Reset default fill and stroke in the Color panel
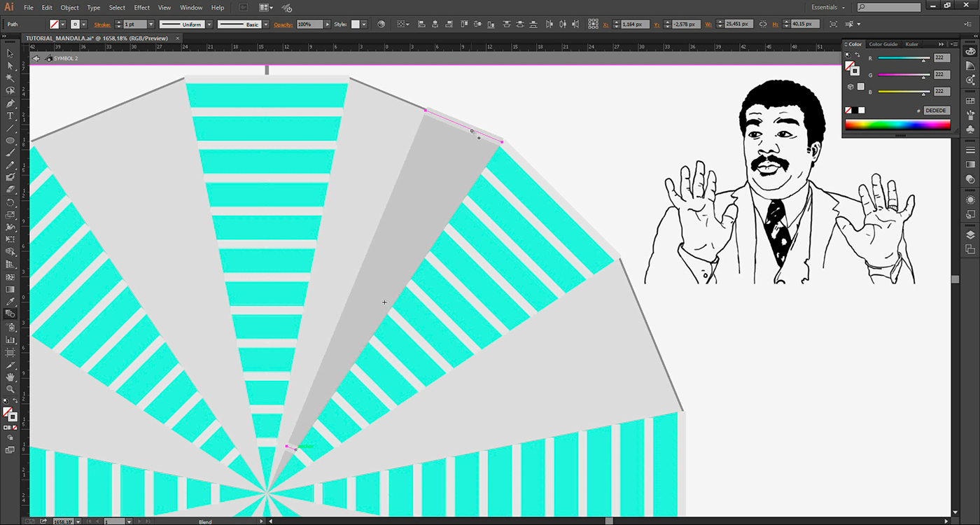980x525 pixels. (x=848, y=55)
